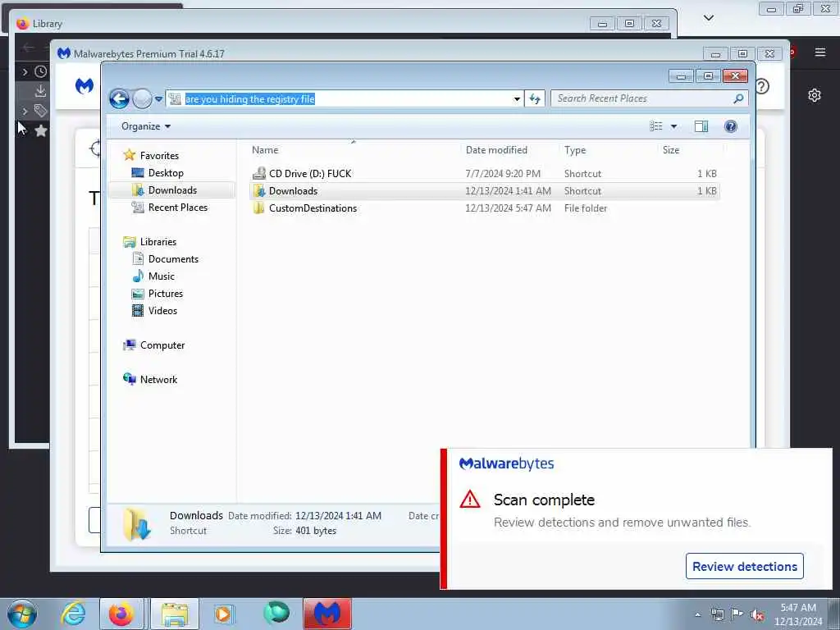Switch to Firefox on taskbar
The width and height of the screenshot is (840, 630).
121,614
